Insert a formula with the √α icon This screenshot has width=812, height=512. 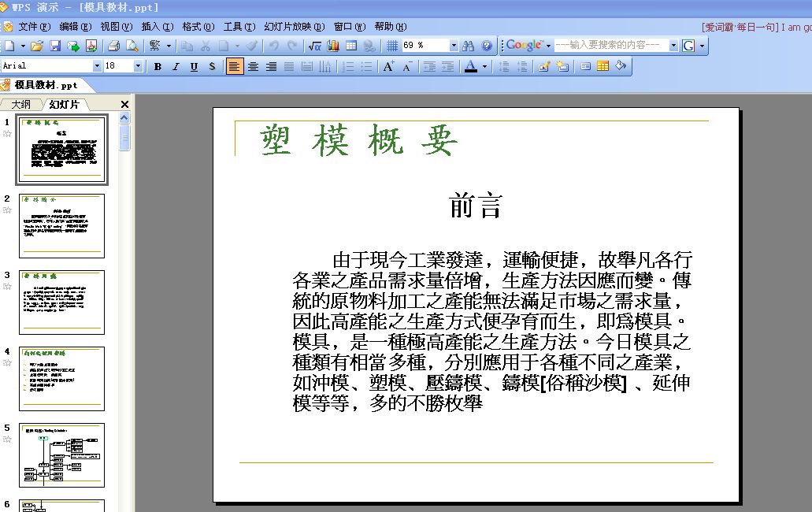(x=314, y=46)
